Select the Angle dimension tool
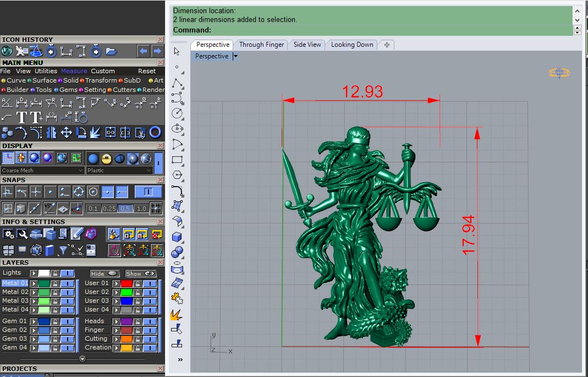 click(7, 103)
